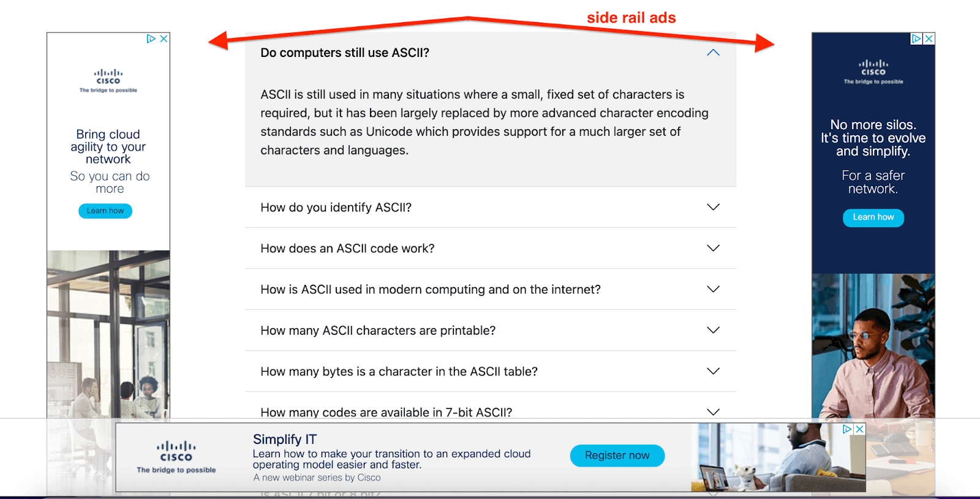Close the right side rail ad
The height and width of the screenshot is (499, 980).
[x=930, y=38]
